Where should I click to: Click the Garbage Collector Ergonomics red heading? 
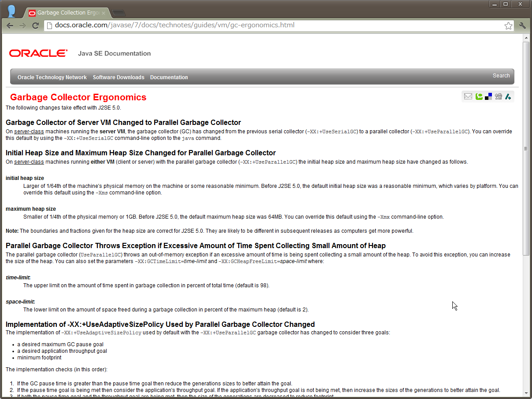[78, 97]
